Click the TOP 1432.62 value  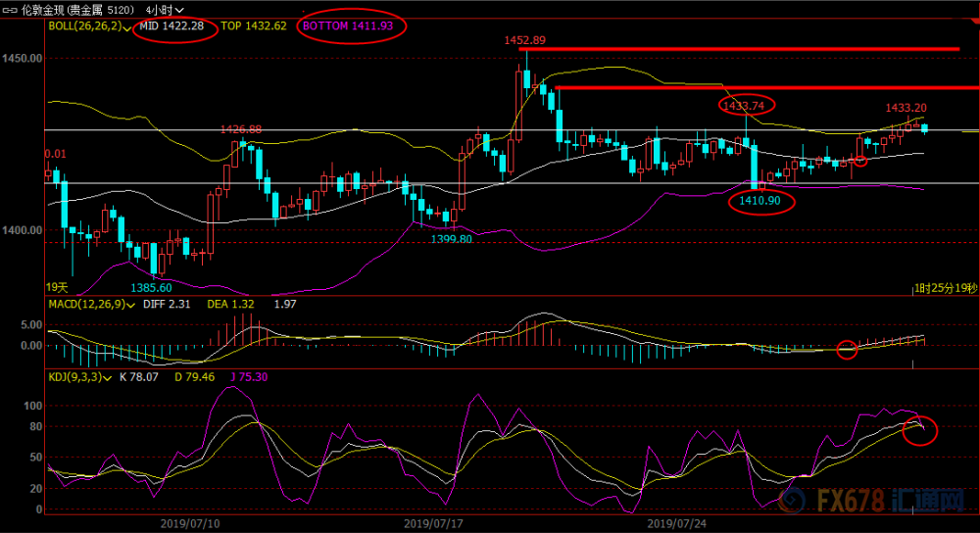253,26
